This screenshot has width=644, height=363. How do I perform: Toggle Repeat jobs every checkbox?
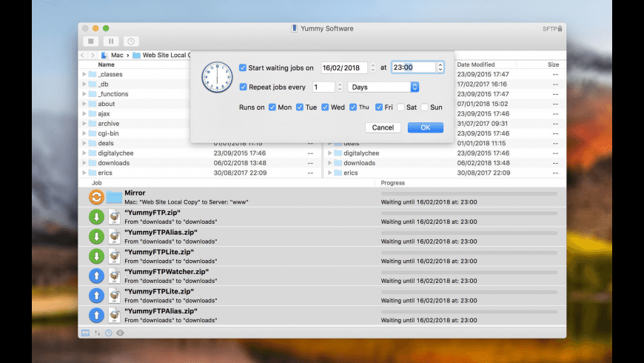click(x=243, y=87)
